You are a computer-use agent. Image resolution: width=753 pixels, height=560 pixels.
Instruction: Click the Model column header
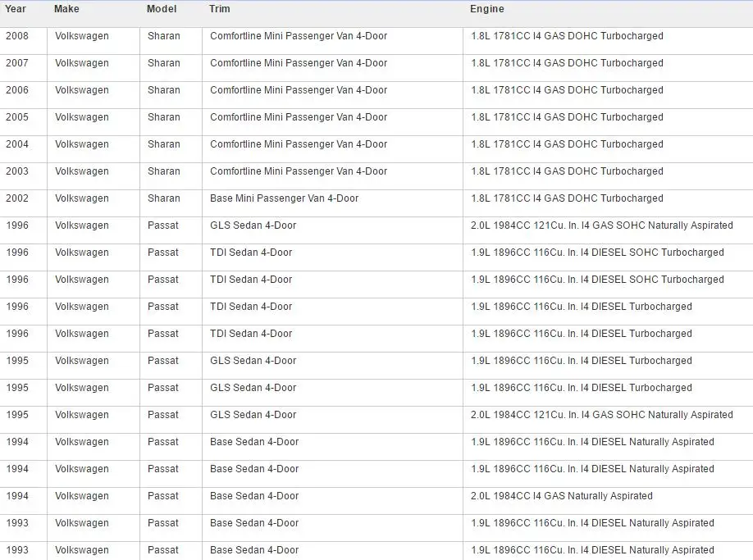point(162,9)
